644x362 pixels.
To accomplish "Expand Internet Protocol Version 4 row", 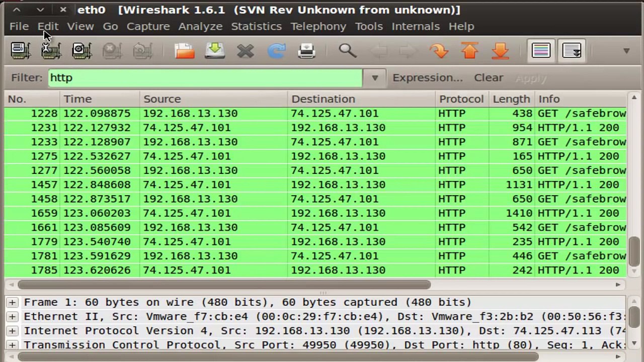I will [x=12, y=331].
